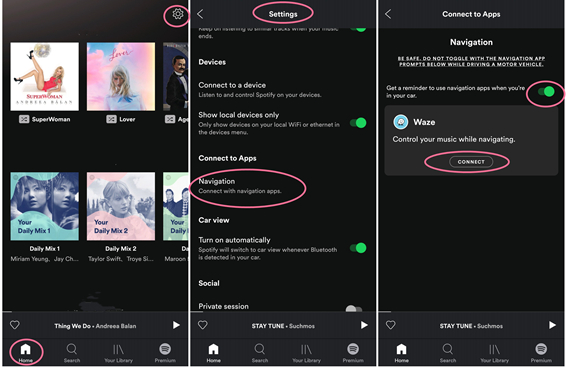Play STAY TUNE in Connect to Apps player

tap(552, 325)
